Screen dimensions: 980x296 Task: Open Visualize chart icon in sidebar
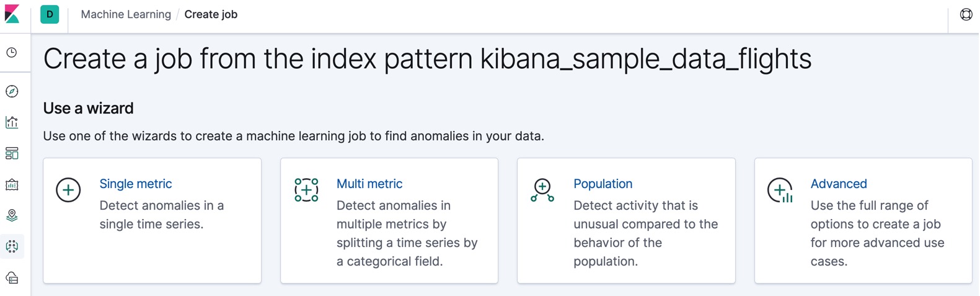12,122
